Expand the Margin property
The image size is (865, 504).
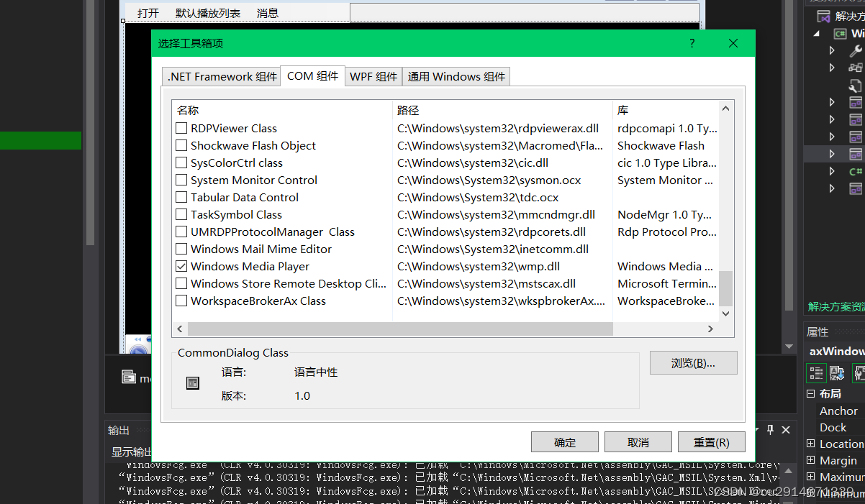[x=810, y=459]
